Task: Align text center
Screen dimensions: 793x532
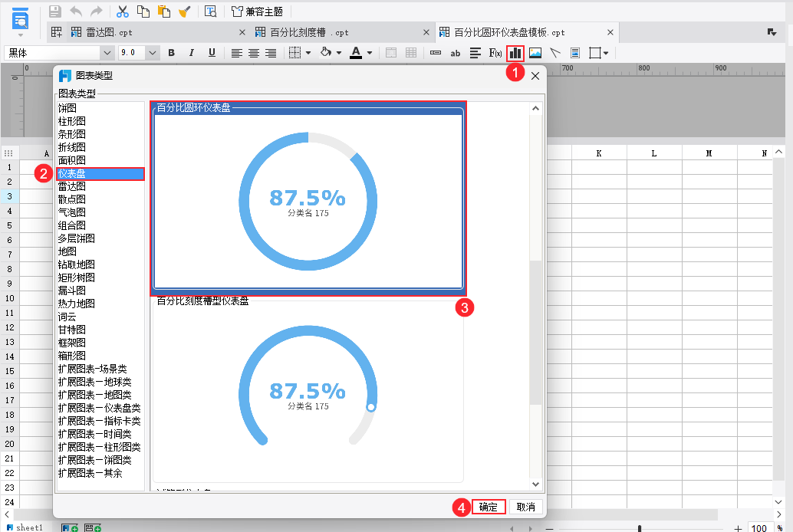Action: 254,53
